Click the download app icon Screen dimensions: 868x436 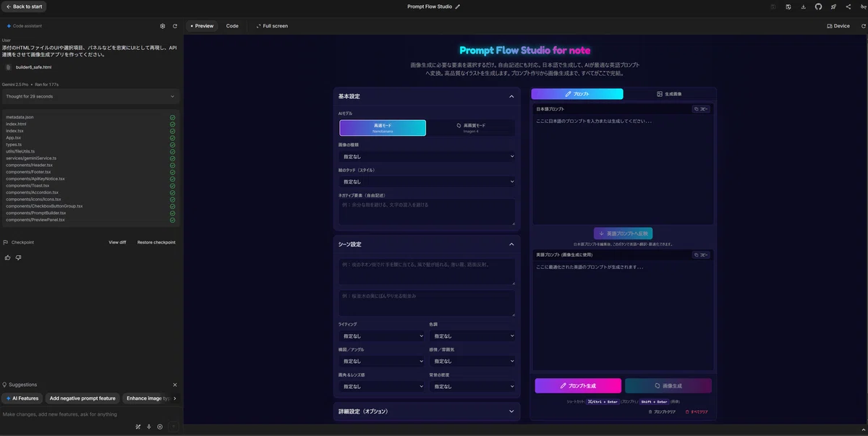point(804,7)
